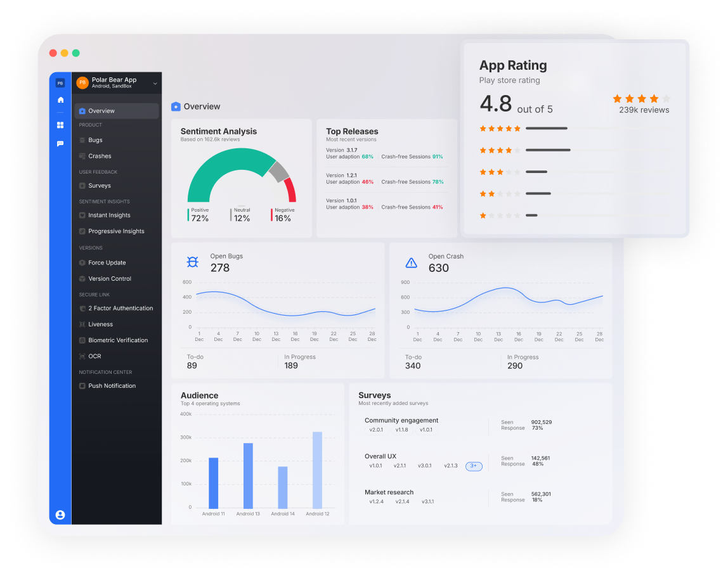This screenshot has width=728, height=578.
Task: Click the Open Bugs bug icon
Action: pyautogui.click(x=193, y=262)
